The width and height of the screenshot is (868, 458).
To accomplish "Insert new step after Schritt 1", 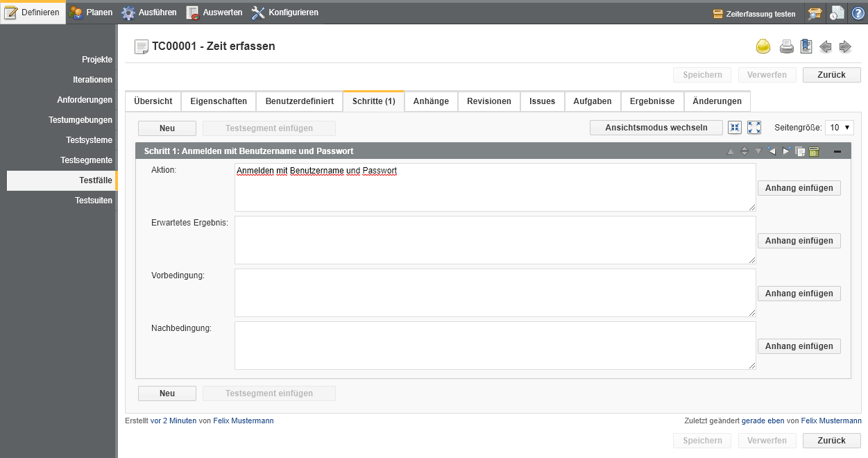I will point(786,151).
